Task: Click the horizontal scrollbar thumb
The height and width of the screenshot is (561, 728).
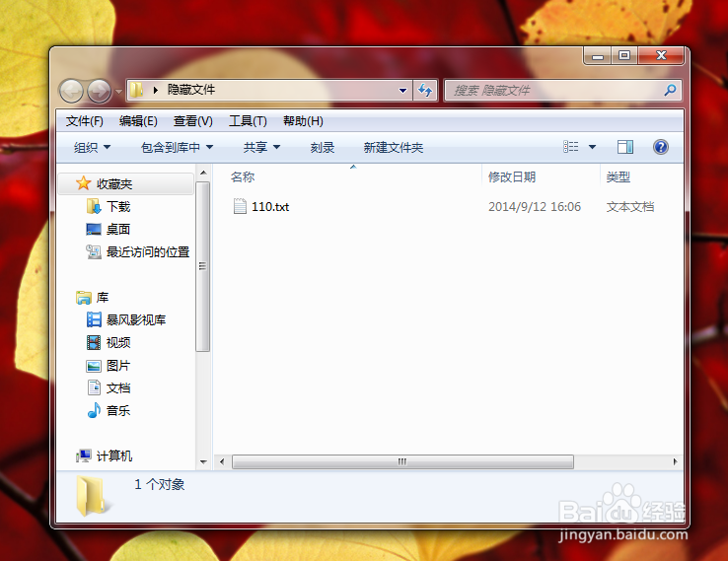Action: point(402,461)
